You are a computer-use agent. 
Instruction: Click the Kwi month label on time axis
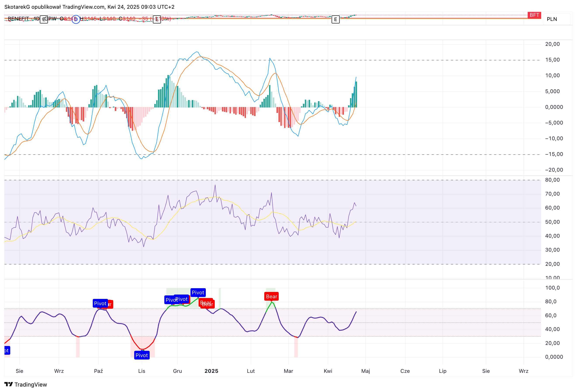pyautogui.click(x=328, y=371)
